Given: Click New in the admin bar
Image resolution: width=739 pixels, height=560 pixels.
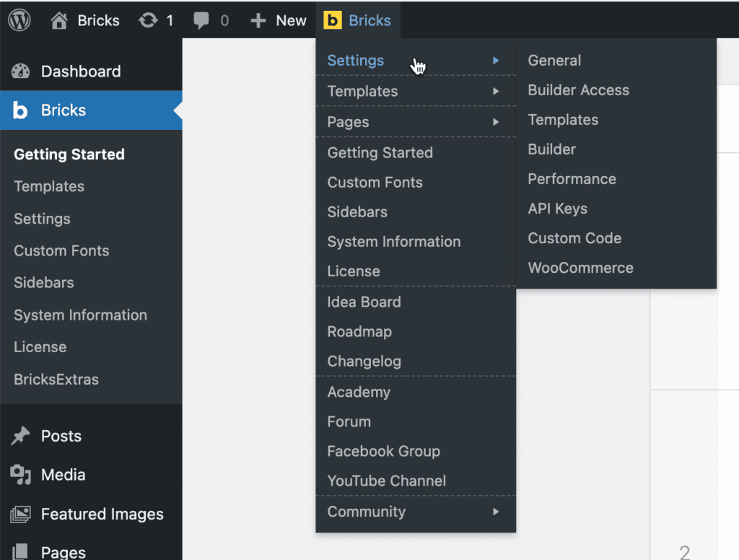Looking at the screenshot, I should coord(291,20).
